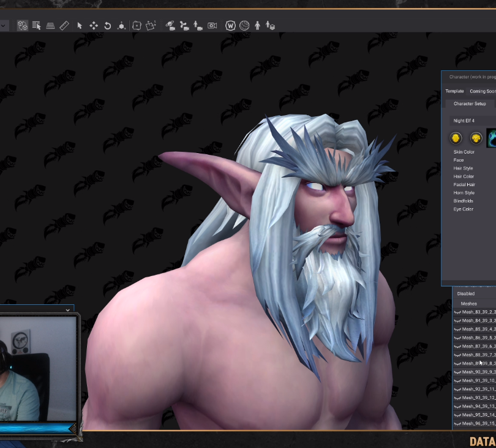Click the Hair Color option label
The width and height of the screenshot is (496, 448).
tap(464, 177)
